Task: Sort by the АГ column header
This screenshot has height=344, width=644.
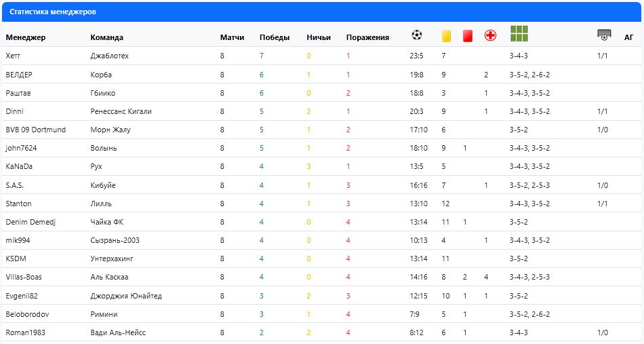Action: click(x=628, y=37)
